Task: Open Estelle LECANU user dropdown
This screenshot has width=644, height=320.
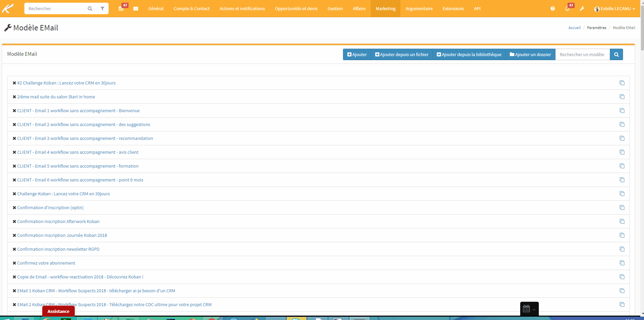Action: point(615,8)
